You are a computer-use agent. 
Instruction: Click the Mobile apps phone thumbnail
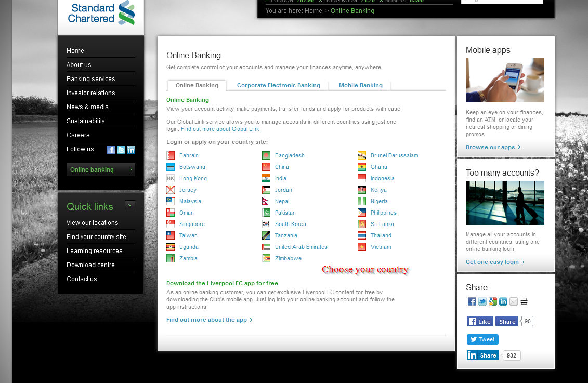[505, 80]
